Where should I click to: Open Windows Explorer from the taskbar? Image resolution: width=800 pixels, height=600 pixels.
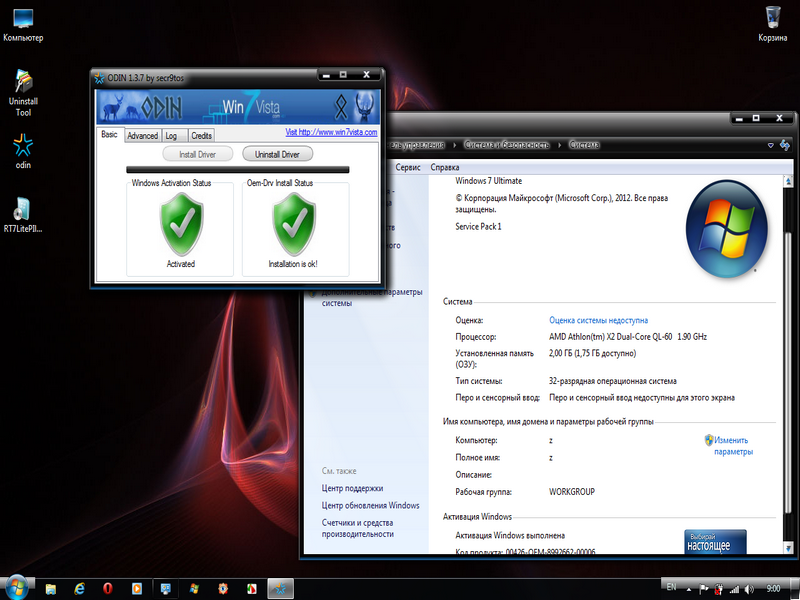pyautogui.click(x=51, y=589)
